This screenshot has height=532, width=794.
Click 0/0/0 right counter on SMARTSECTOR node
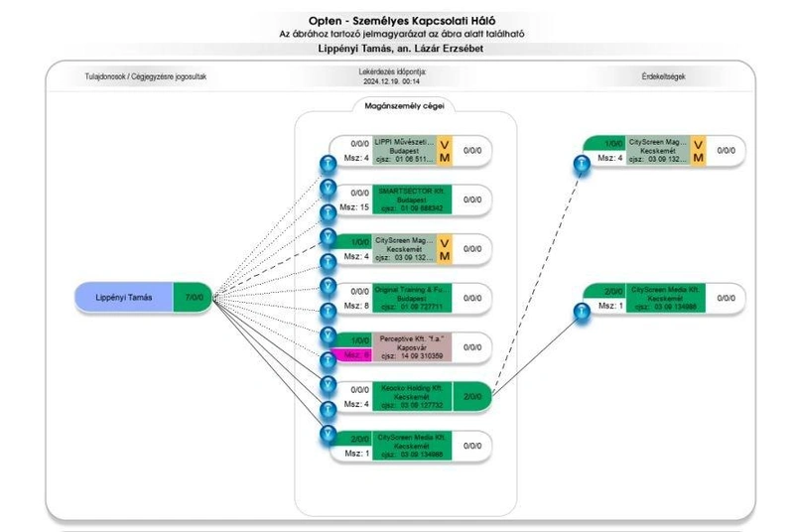[472, 199]
